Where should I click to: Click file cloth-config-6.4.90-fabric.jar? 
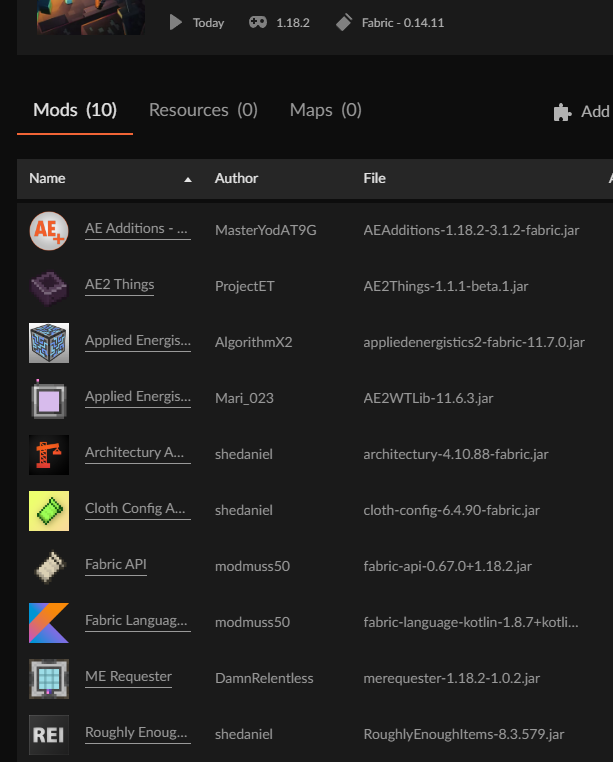[x=452, y=510]
